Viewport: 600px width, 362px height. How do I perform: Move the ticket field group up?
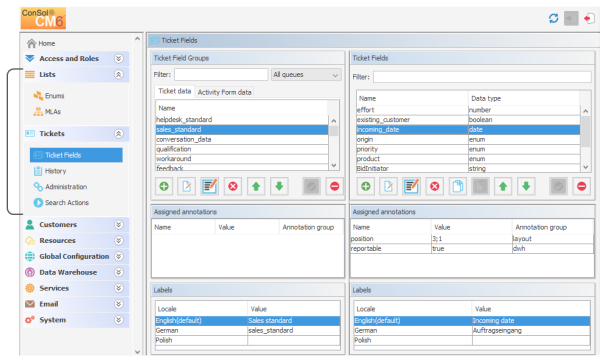point(256,186)
